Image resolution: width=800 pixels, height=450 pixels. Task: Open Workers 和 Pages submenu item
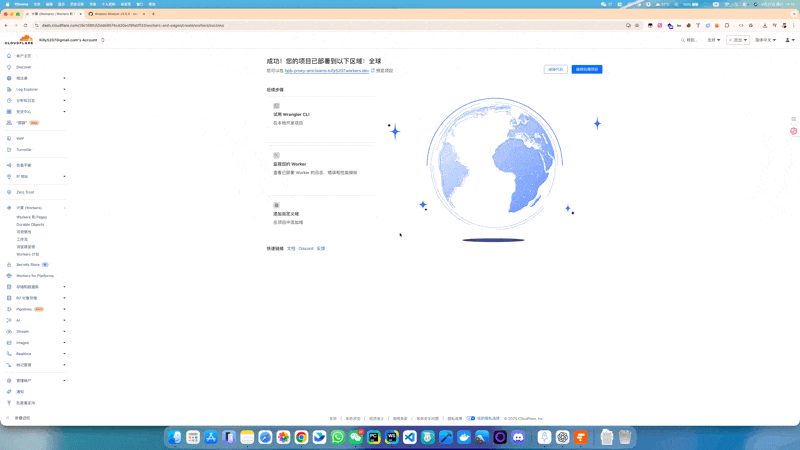point(31,217)
